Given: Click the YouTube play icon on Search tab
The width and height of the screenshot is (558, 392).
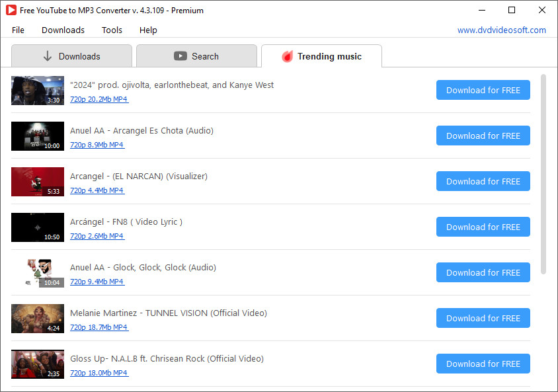Looking at the screenshot, I should [180, 56].
